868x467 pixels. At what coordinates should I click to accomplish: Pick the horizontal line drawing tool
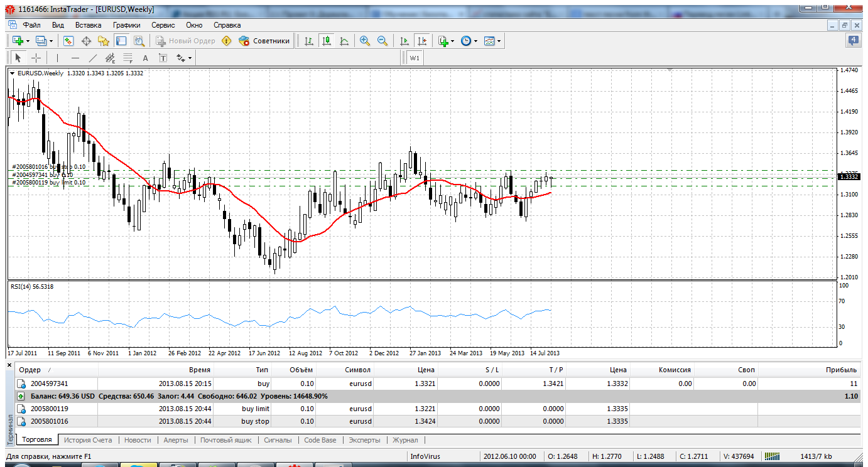(75, 58)
